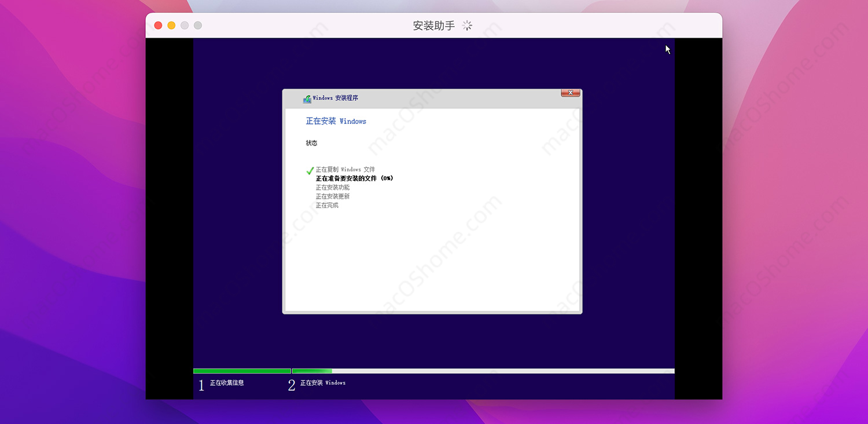Close the Windows 安装程序 dialog
This screenshot has height=424, width=868.
pos(570,93)
